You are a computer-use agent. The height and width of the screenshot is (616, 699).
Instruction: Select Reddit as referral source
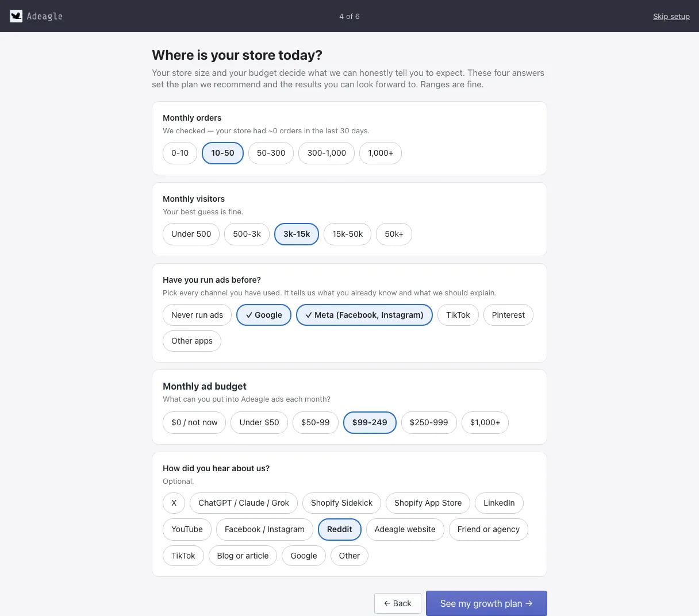pyautogui.click(x=339, y=529)
